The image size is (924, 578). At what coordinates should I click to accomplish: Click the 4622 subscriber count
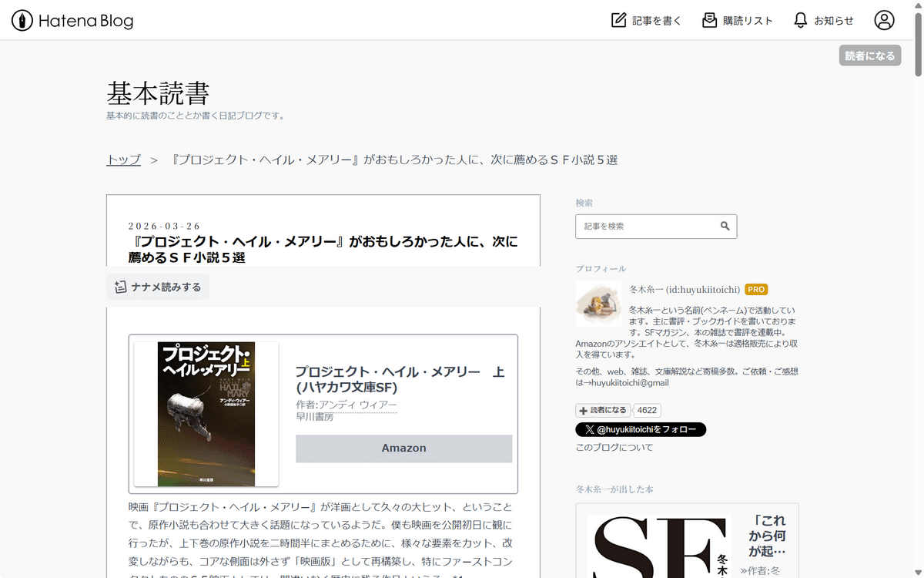point(647,411)
